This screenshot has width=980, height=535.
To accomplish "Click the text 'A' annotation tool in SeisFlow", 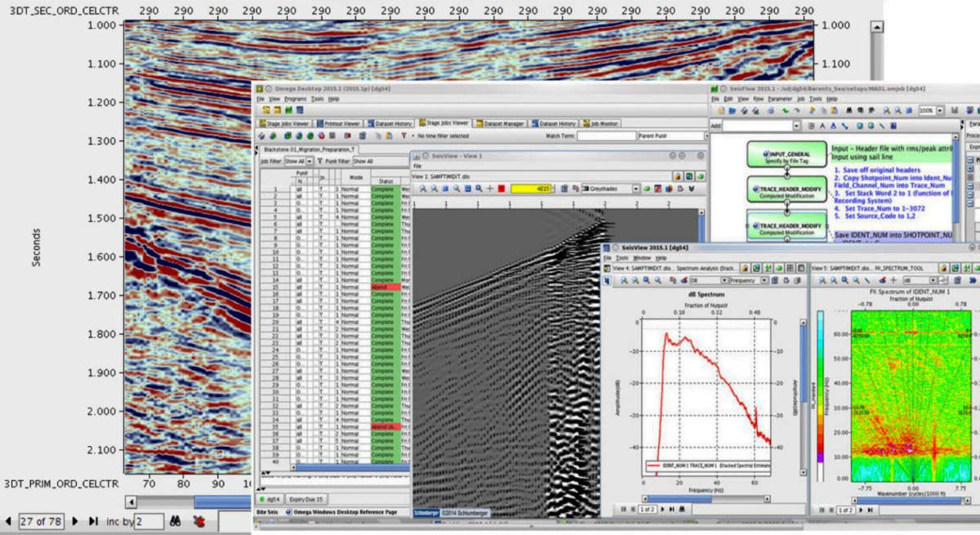I will click(822, 127).
